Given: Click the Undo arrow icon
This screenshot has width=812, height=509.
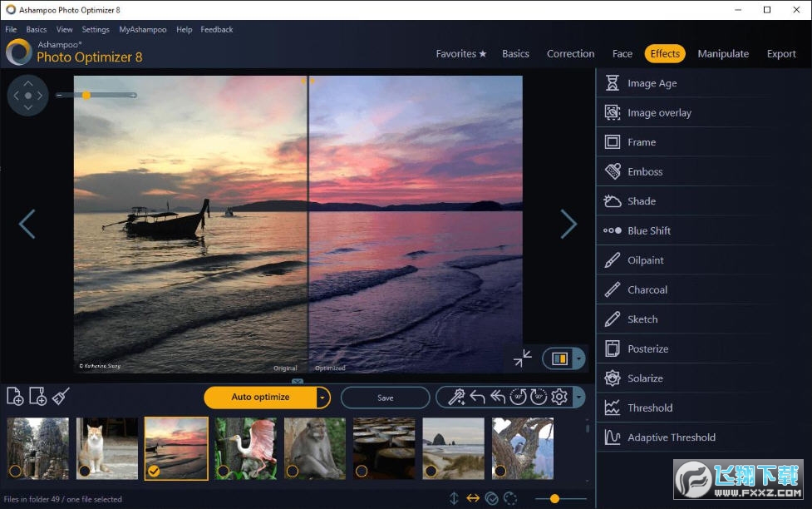Looking at the screenshot, I should [x=477, y=398].
